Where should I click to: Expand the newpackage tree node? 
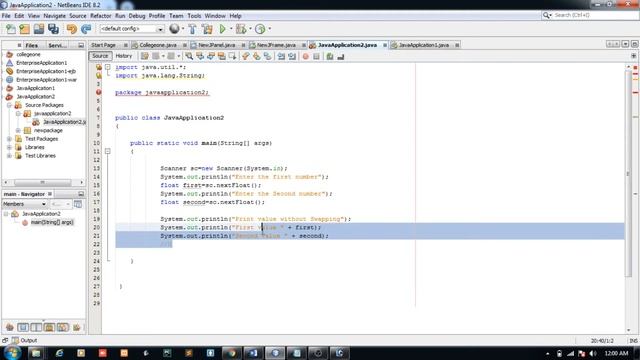18,131
